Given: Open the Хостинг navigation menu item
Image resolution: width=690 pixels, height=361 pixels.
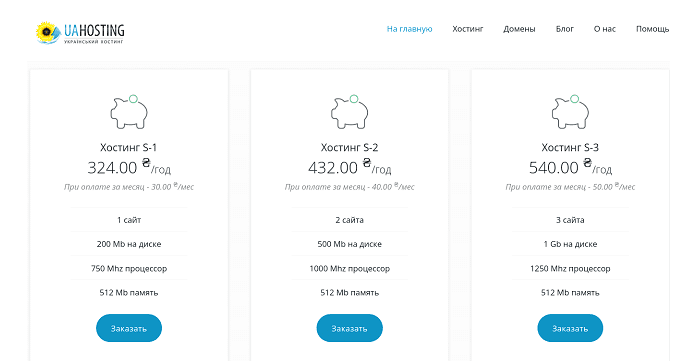Looking at the screenshot, I should 468,29.
